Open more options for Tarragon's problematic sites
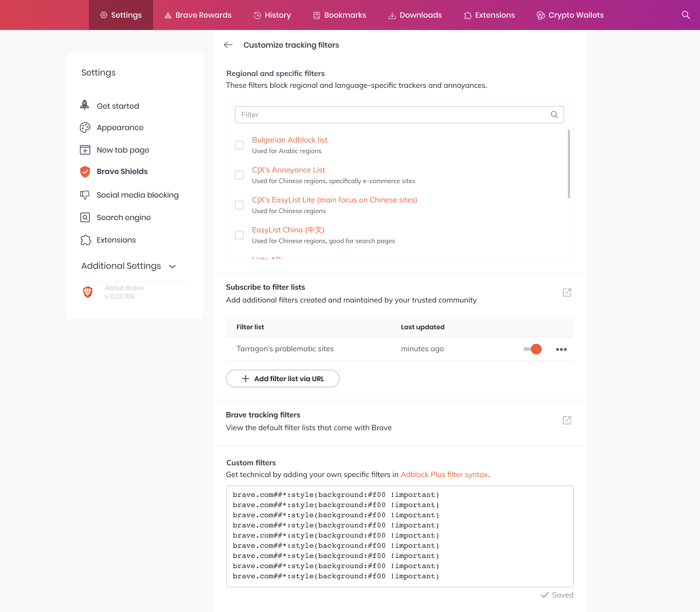 click(x=561, y=349)
